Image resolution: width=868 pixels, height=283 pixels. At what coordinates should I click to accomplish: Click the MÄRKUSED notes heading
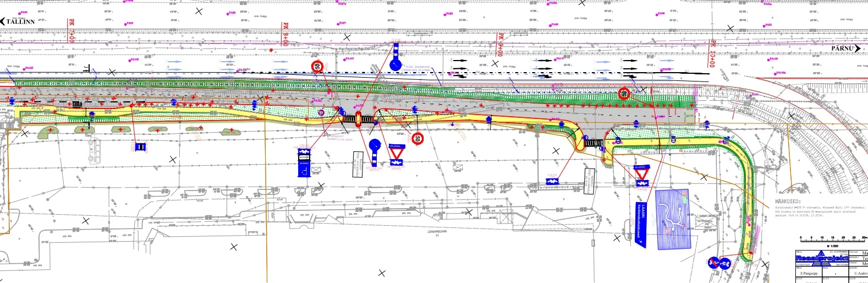click(788, 202)
